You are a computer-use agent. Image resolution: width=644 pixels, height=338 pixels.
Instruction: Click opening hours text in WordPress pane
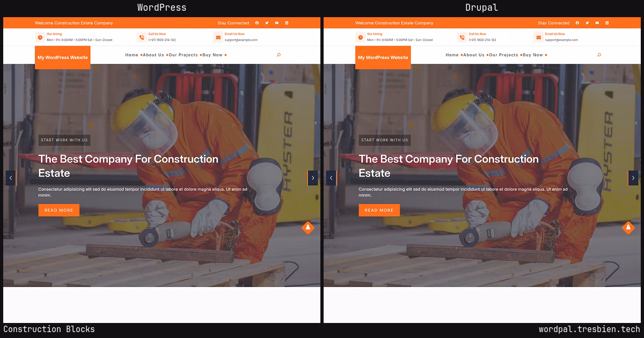[79, 40]
